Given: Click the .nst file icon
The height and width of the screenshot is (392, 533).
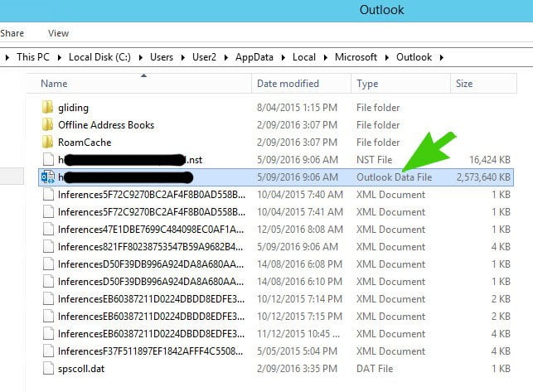Looking at the screenshot, I should (48, 159).
